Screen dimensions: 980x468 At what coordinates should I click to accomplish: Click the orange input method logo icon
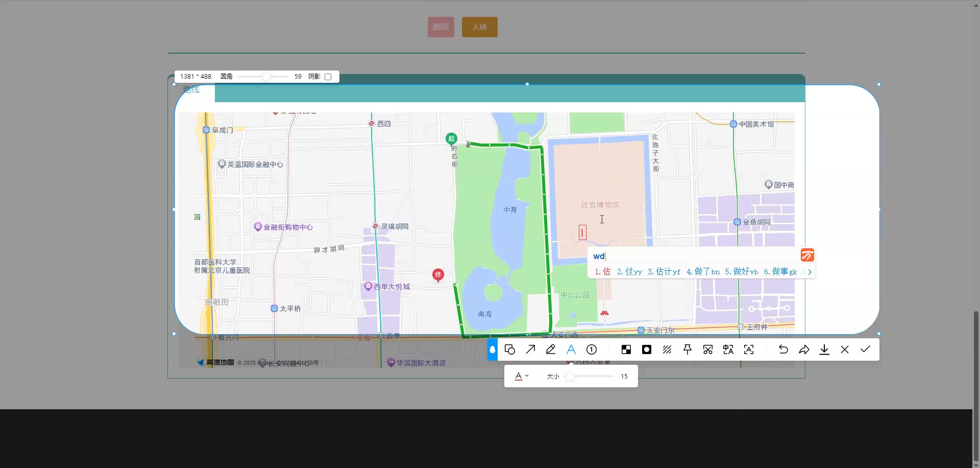tap(807, 255)
